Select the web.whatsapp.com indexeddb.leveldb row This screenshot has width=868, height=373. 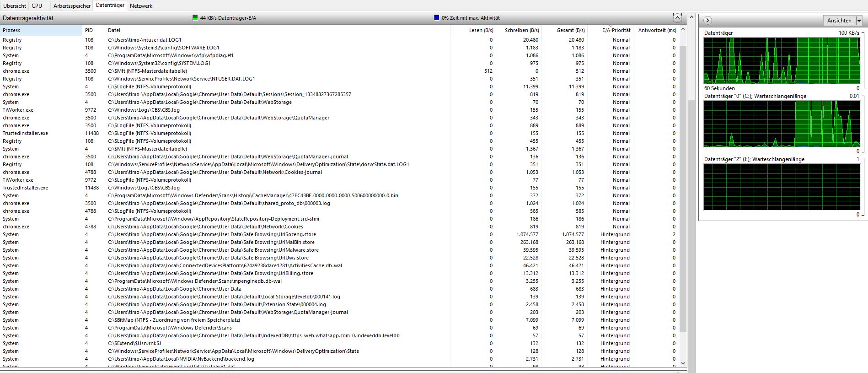[x=339, y=335]
